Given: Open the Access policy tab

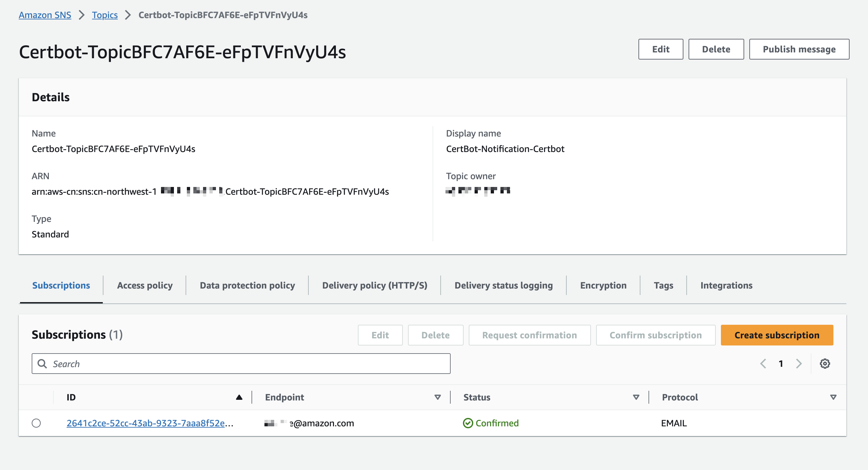Looking at the screenshot, I should click(145, 285).
